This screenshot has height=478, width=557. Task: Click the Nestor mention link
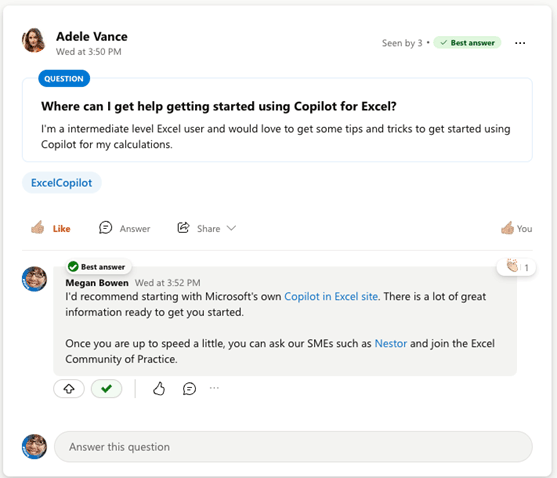pyautogui.click(x=391, y=343)
